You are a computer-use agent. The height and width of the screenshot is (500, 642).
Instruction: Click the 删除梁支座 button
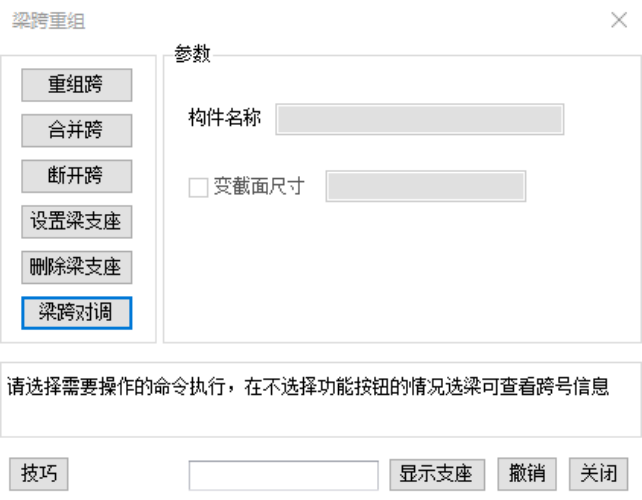77,266
